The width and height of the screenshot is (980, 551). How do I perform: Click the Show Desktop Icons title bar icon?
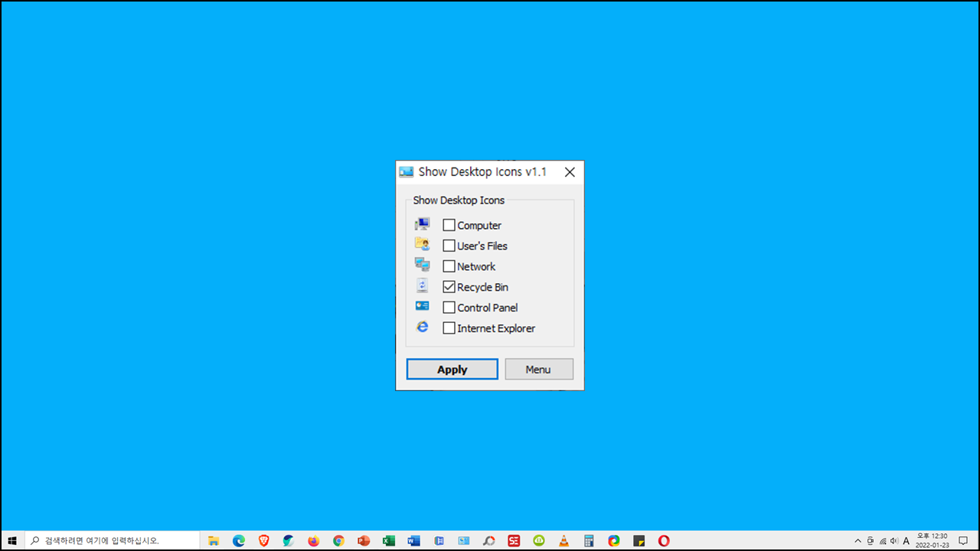coord(406,172)
